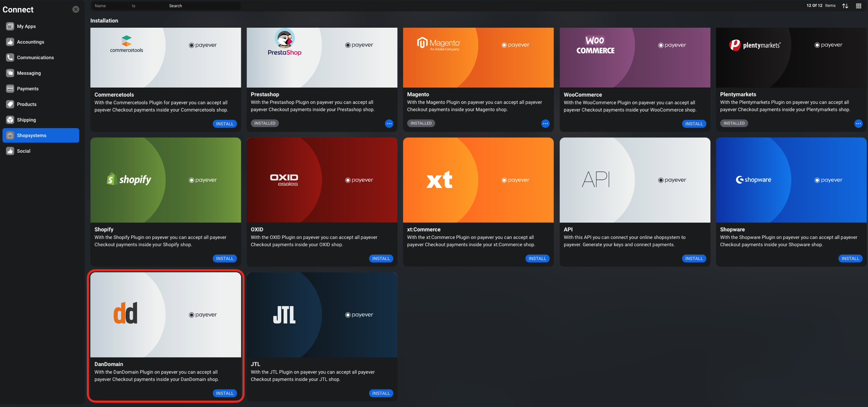
Task: Go to Accountings category
Action: pyautogui.click(x=30, y=42)
